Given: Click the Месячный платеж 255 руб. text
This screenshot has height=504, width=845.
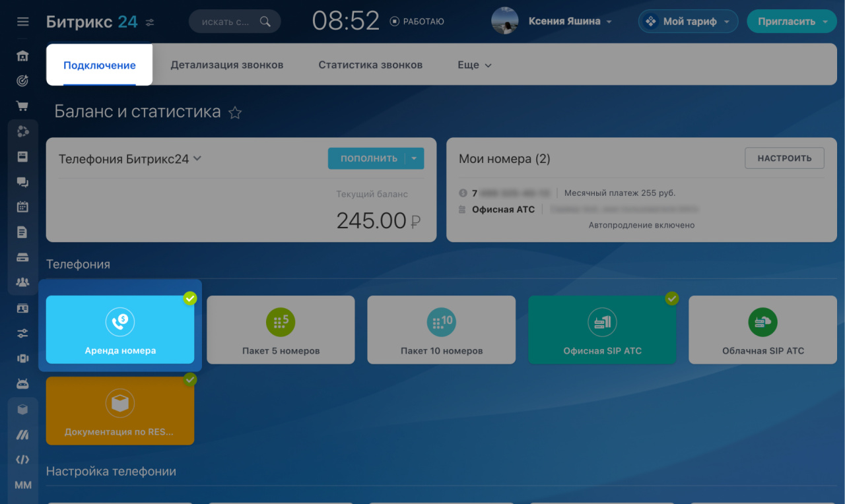Looking at the screenshot, I should pyautogui.click(x=620, y=193).
